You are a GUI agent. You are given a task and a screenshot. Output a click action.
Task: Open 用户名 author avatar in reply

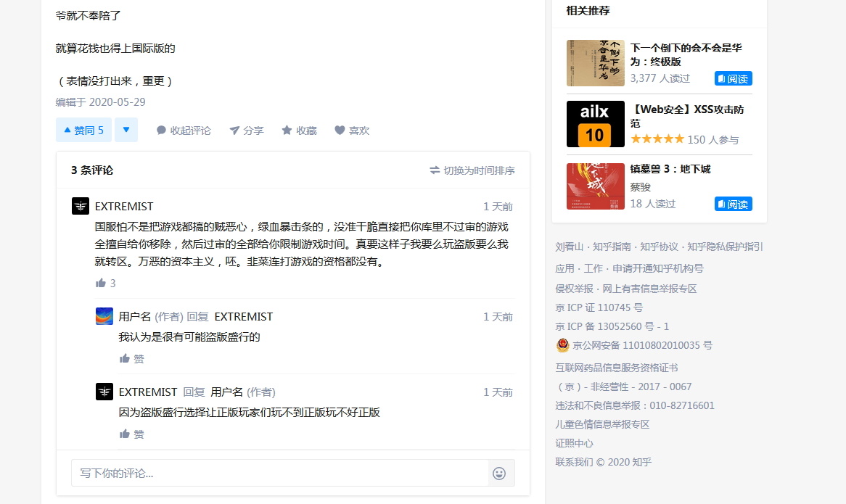(x=104, y=316)
